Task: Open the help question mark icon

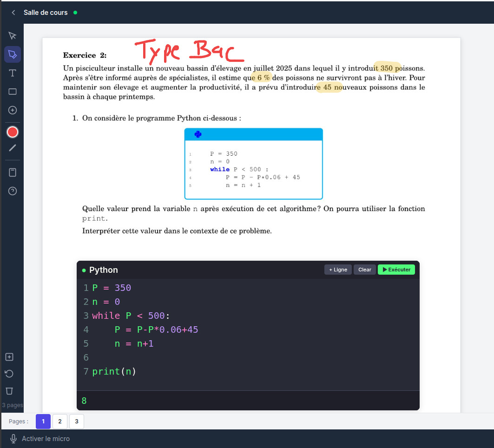Action: (x=12, y=191)
